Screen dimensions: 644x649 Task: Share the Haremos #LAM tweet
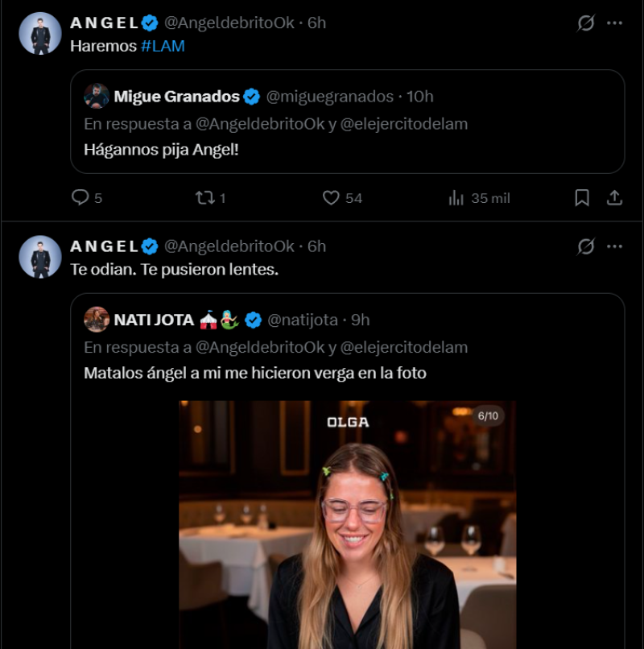point(613,197)
